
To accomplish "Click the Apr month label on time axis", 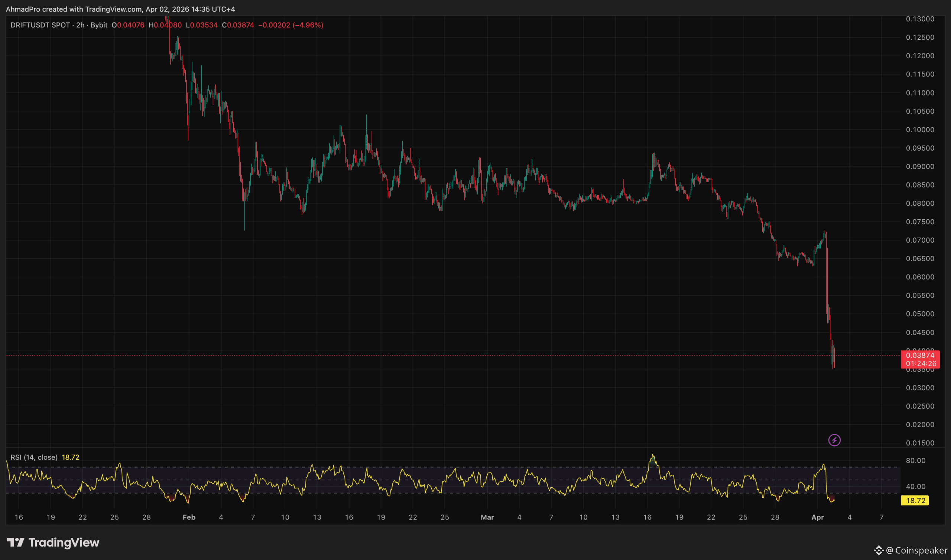I will (x=817, y=517).
